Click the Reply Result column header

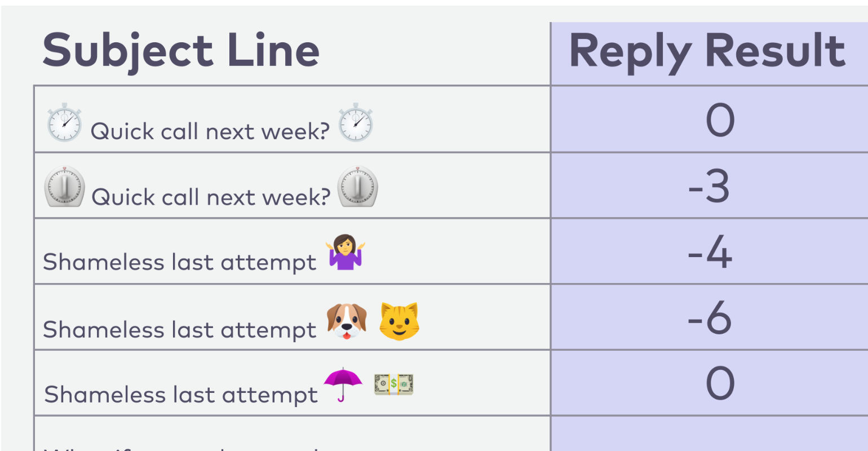(x=707, y=51)
